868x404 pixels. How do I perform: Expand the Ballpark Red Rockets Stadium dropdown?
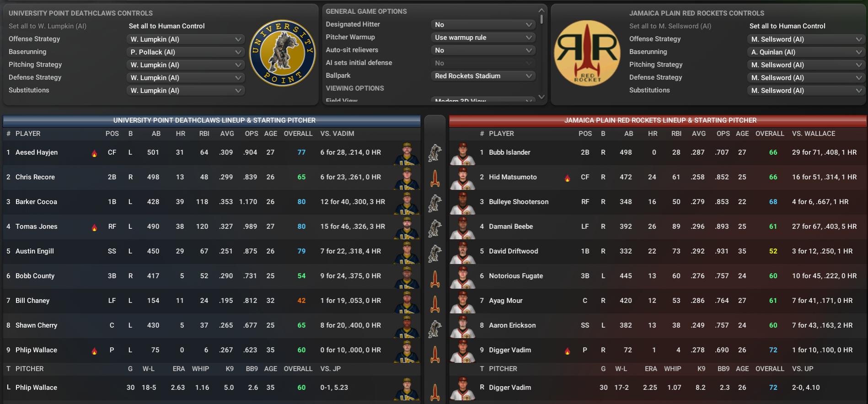click(483, 76)
